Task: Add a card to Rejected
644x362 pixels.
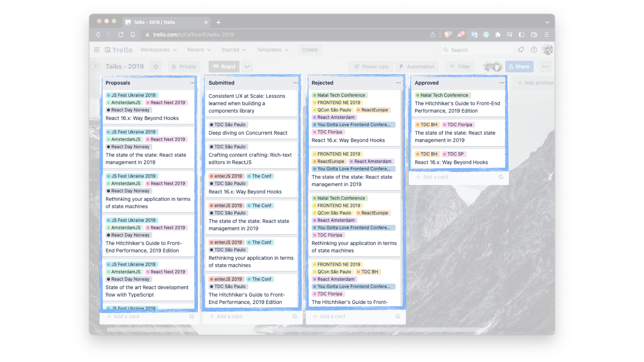Action: [x=329, y=316]
